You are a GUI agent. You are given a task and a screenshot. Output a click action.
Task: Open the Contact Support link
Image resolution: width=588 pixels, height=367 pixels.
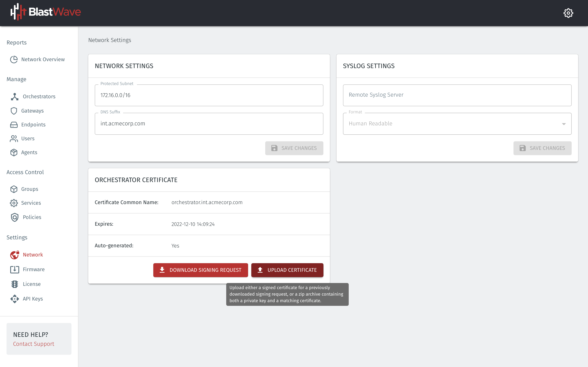[33, 344]
